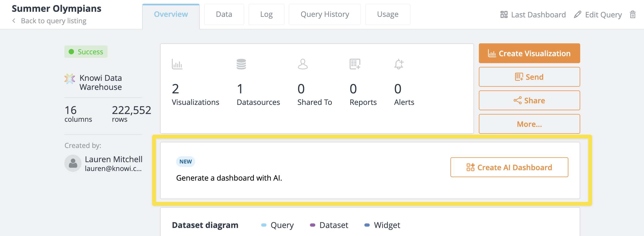Click the green Success status badge
The width and height of the screenshot is (644, 236).
86,52
